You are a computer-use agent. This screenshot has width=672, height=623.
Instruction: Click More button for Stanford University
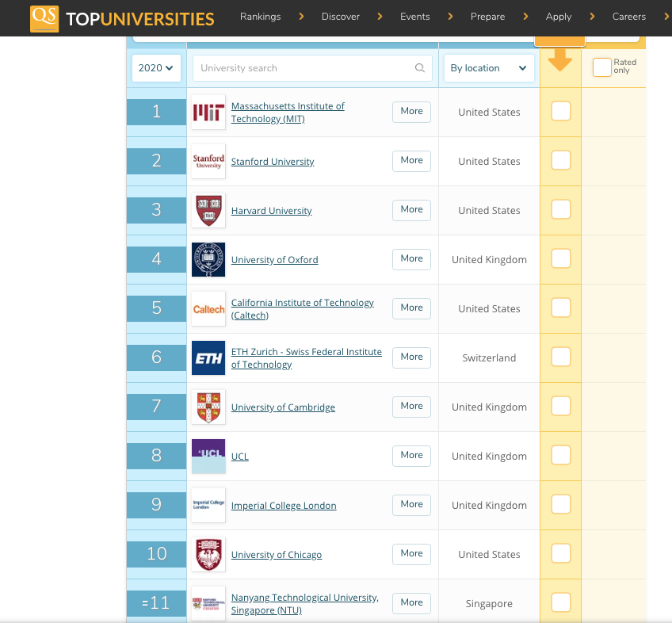coord(411,160)
